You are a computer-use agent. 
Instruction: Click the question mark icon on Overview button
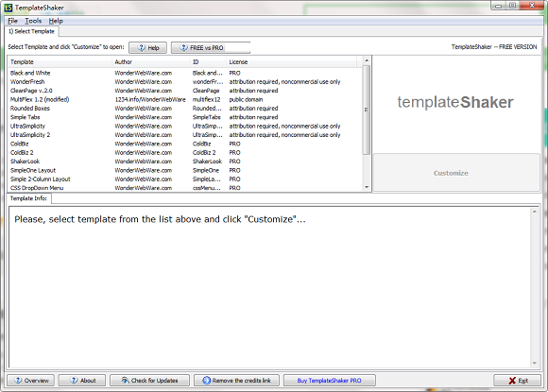(18, 381)
